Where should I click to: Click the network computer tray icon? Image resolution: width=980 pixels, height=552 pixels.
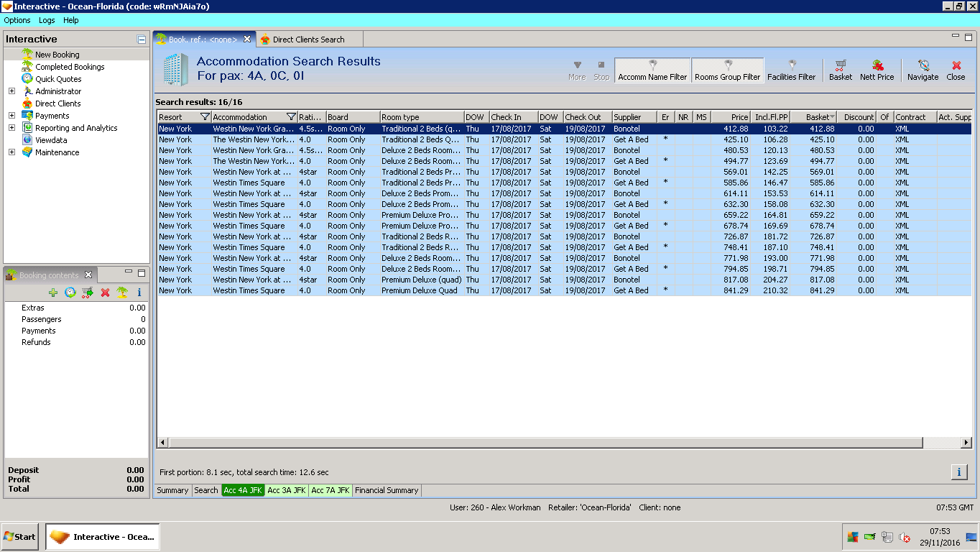point(887,537)
